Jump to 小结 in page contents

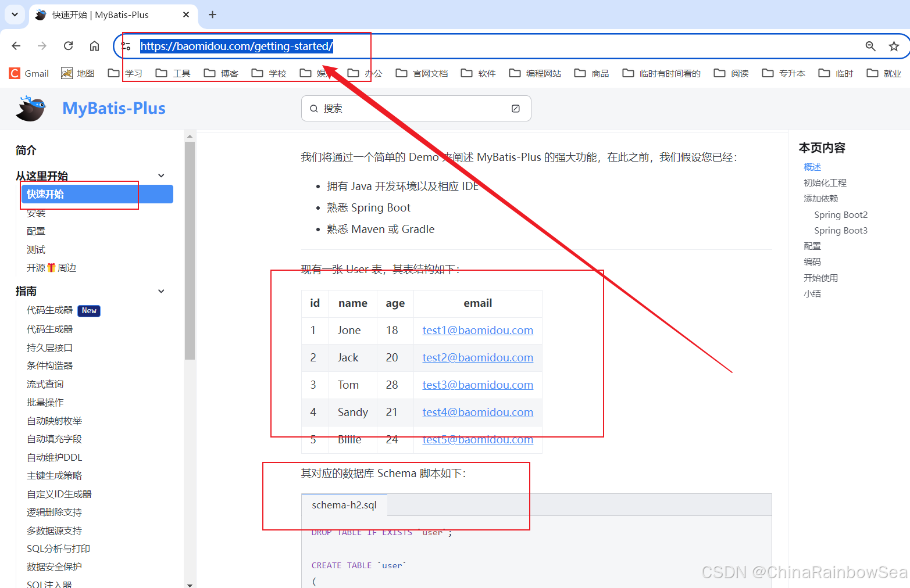coord(812,293)
